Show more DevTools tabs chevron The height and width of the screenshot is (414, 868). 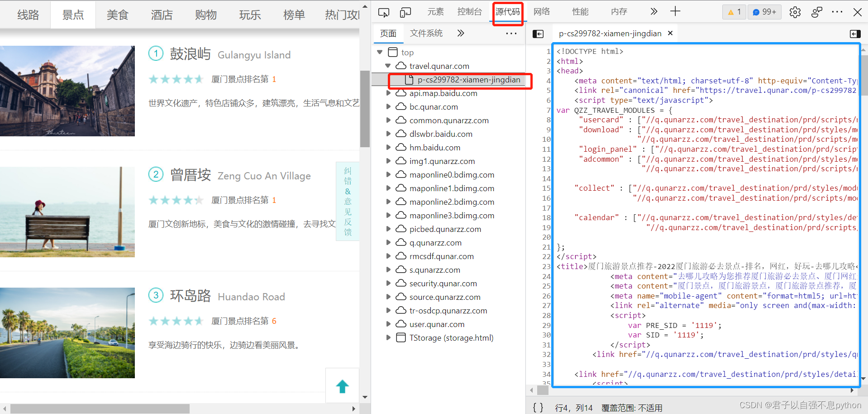(x=653, y=12)
